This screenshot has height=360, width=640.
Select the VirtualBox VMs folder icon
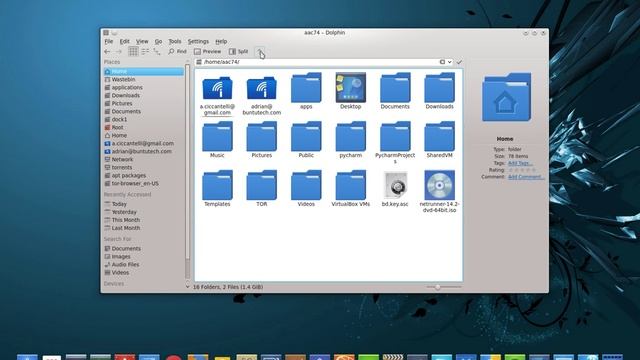pyautogui.click(x=351, y=185)
